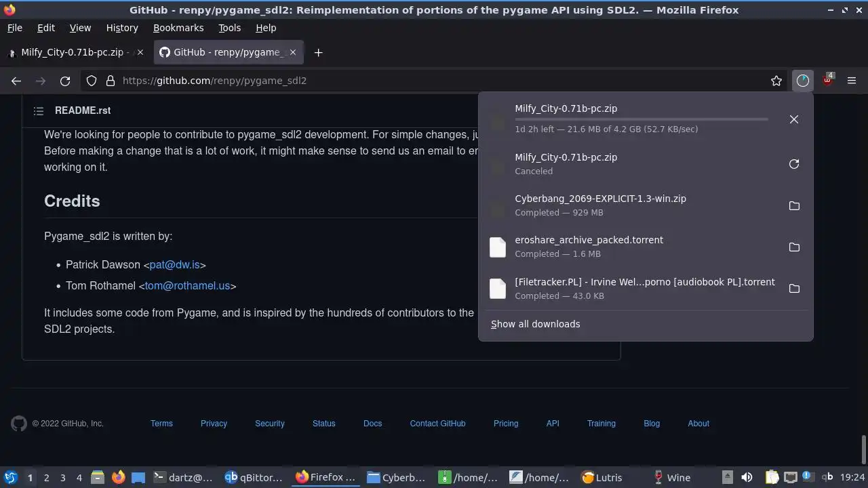The width and height of the screenshot is (868, 488).
Task: Open the Bookmarks menu
Action: tap(178, 28)
